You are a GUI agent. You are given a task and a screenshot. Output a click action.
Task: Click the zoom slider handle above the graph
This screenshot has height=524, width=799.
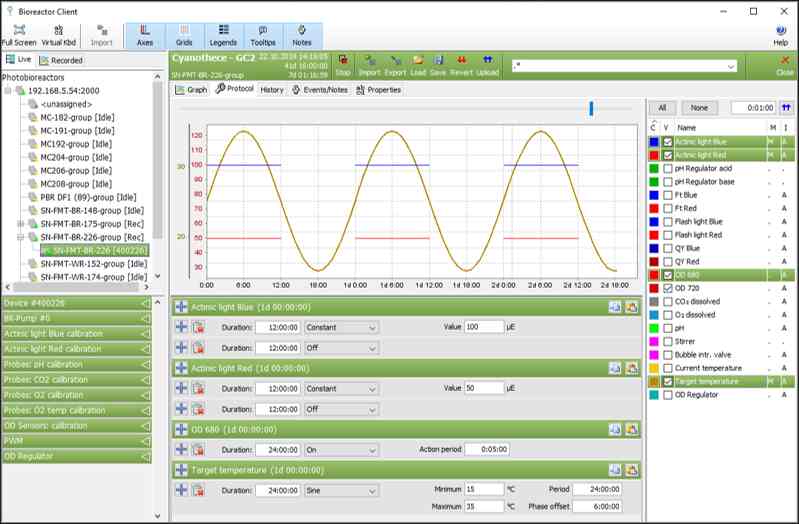[591, 107]
